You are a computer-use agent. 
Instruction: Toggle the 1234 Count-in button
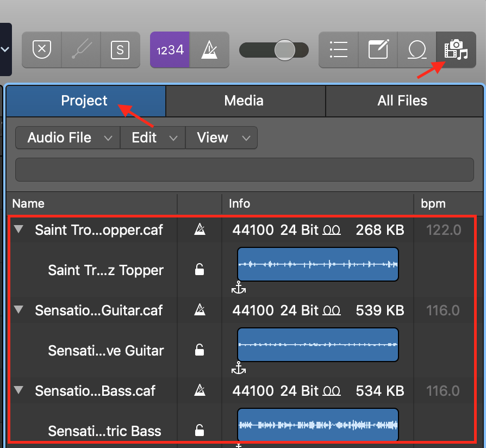point(170,49)
